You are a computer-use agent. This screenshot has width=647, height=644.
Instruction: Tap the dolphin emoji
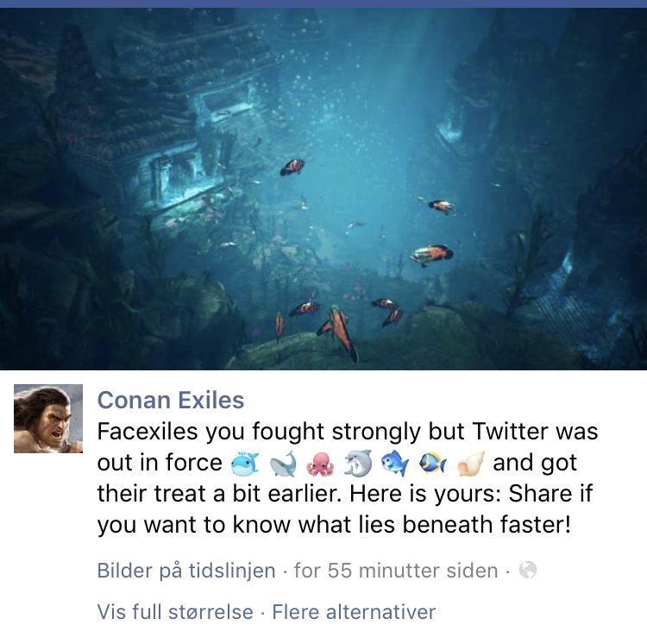[358, 464]
